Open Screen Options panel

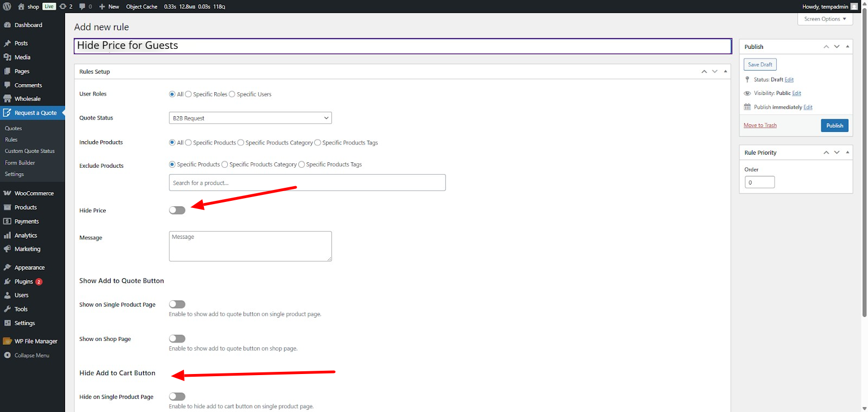[x=825, y=19]
